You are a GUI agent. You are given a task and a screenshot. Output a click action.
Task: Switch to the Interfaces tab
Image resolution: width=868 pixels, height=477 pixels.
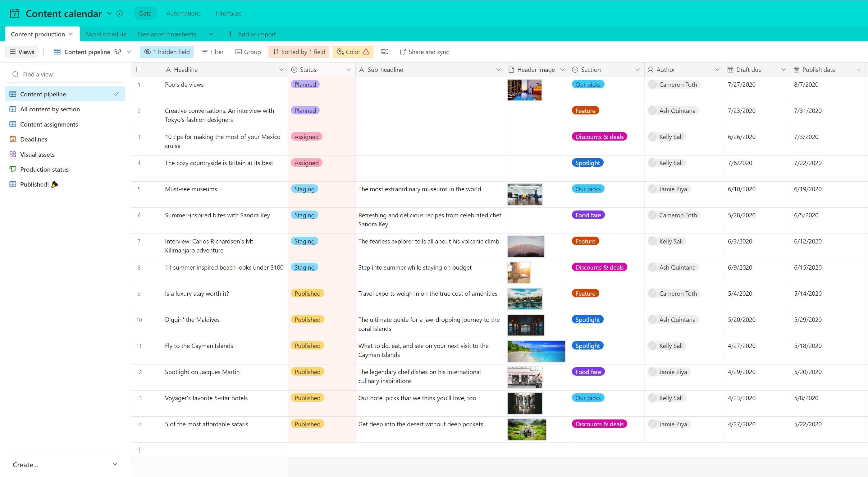[228, 13]
